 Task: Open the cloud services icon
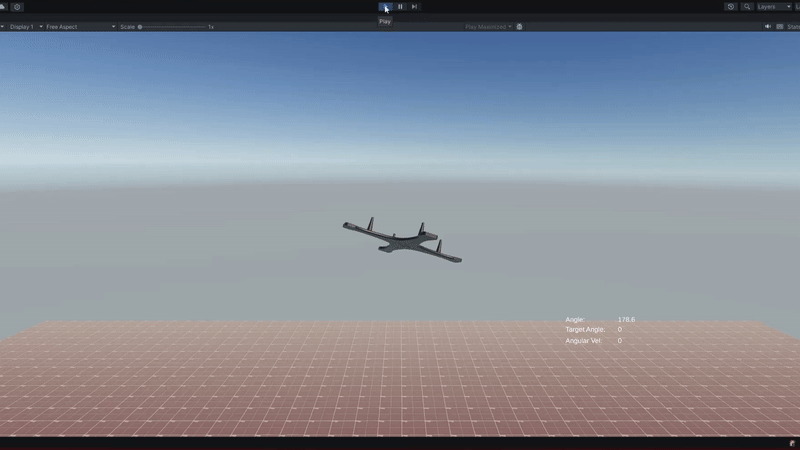[x=3, y=6]
